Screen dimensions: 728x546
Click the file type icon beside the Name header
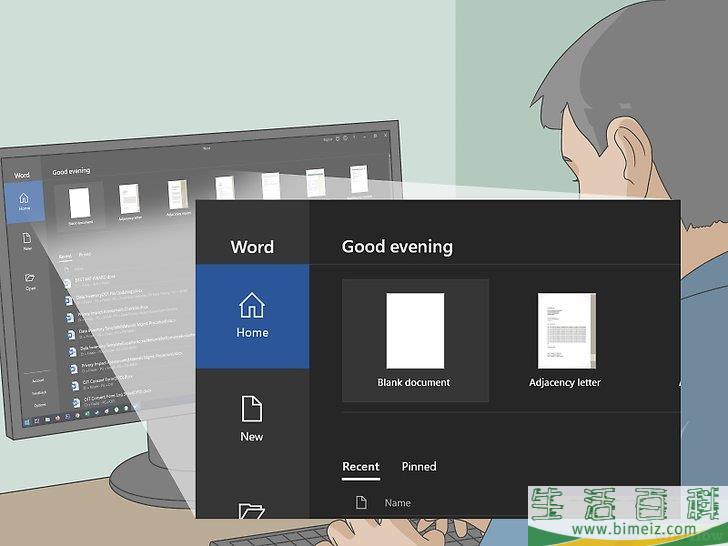pyautogui.click(x=361, y=502)
